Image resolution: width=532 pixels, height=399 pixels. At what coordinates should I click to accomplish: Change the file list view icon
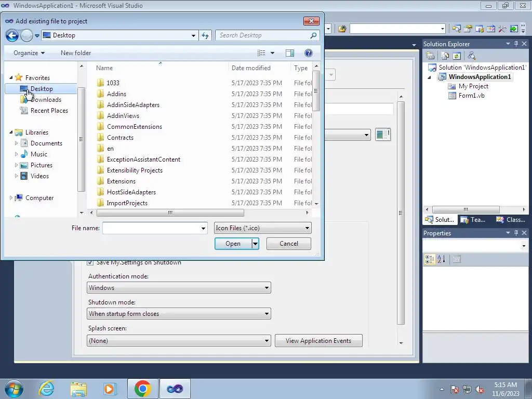point(261,53)
